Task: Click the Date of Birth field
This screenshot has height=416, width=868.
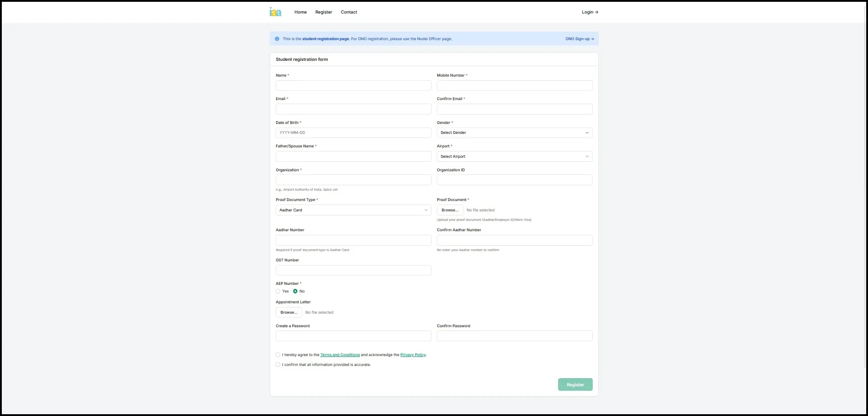Action: (x=353, y=133)
